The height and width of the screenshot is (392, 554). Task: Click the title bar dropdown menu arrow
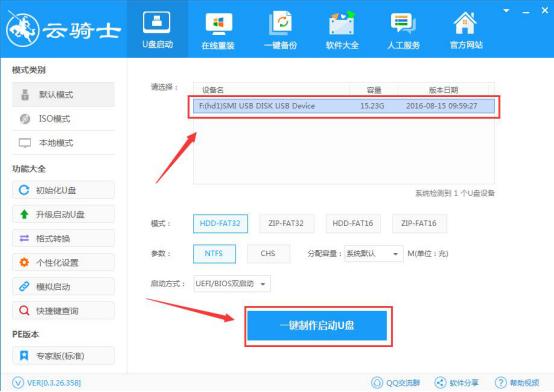coord(506,11)
